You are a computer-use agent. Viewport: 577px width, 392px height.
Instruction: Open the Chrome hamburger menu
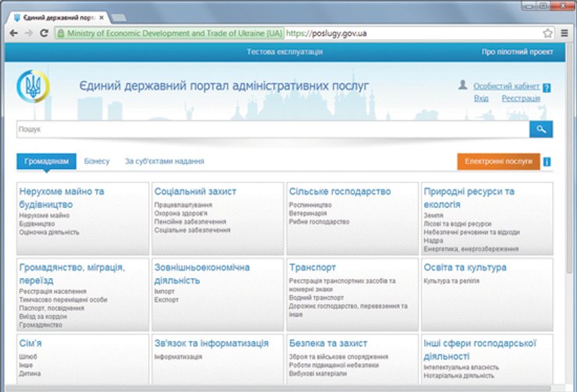(564, 34)
